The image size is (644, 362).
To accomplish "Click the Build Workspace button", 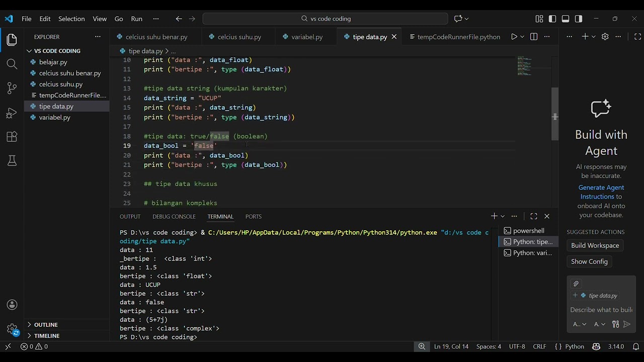I will click(595, 245).
